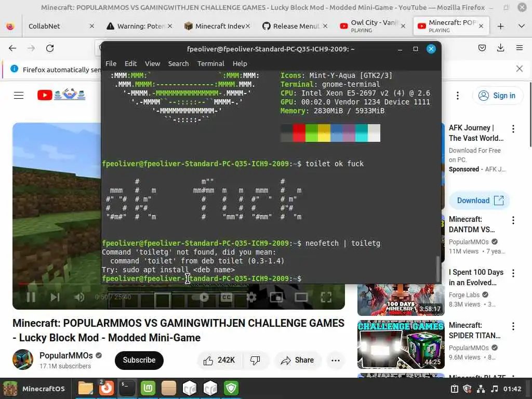This screenshot has height=399, width=532.
Task: Close the Owl City tab
Action: click(x=403, y=26)
